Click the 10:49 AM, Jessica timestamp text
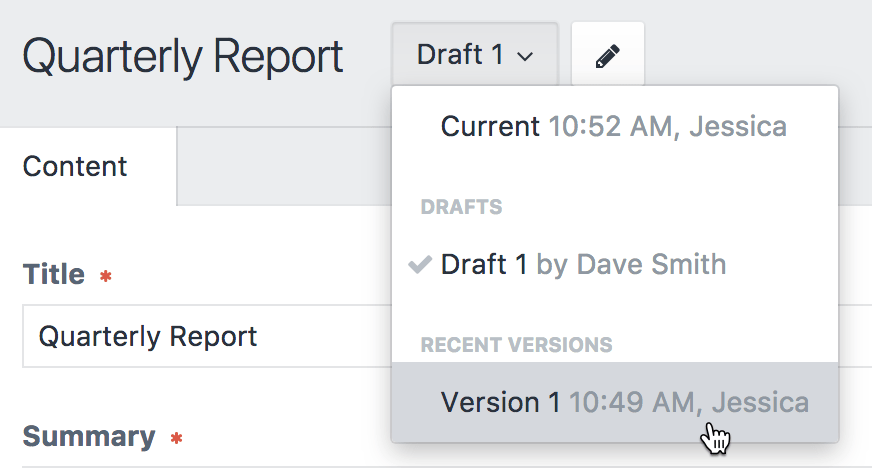The height and width of the screenshot is (468, 872). pos(689,402)
